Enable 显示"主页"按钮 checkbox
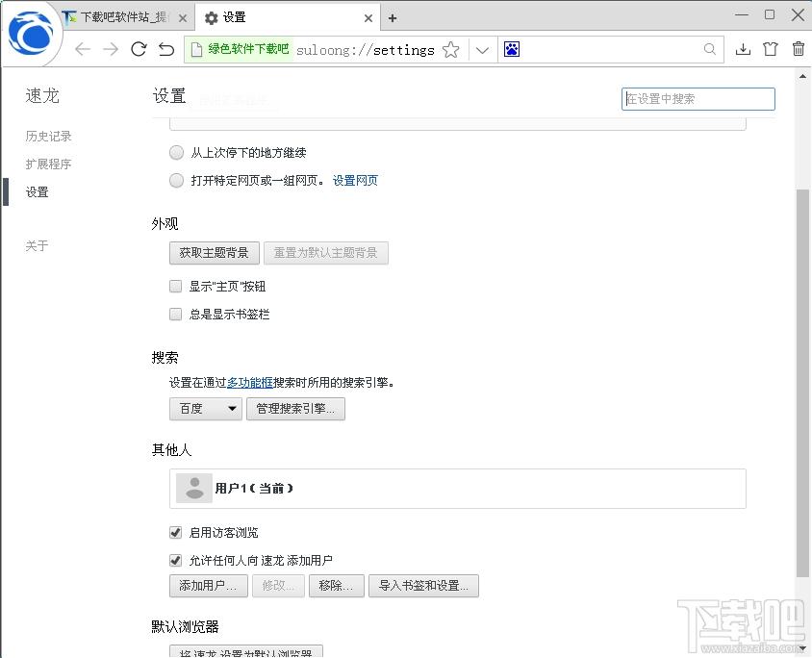 175,287
